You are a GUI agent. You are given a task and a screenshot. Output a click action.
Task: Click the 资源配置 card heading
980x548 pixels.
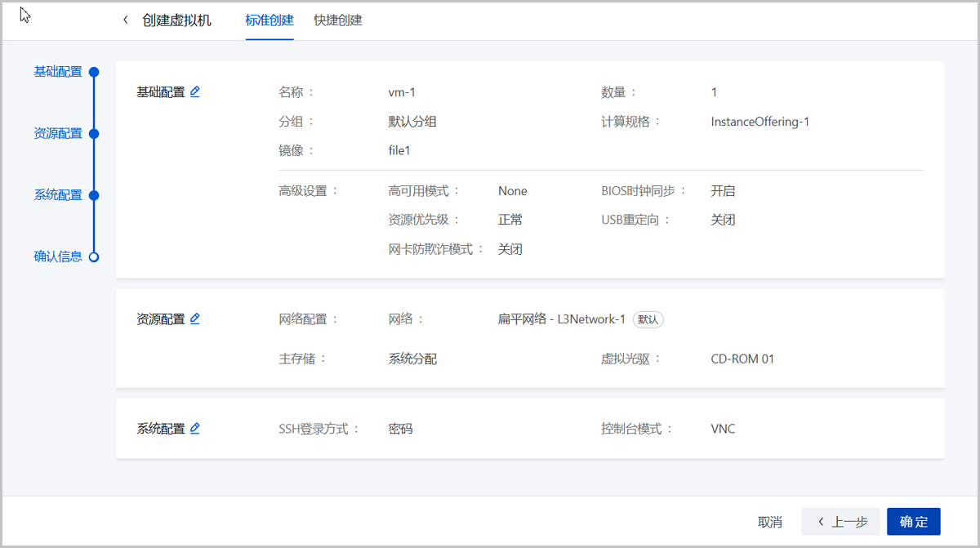pyautogui.click(x=161, y=319)
